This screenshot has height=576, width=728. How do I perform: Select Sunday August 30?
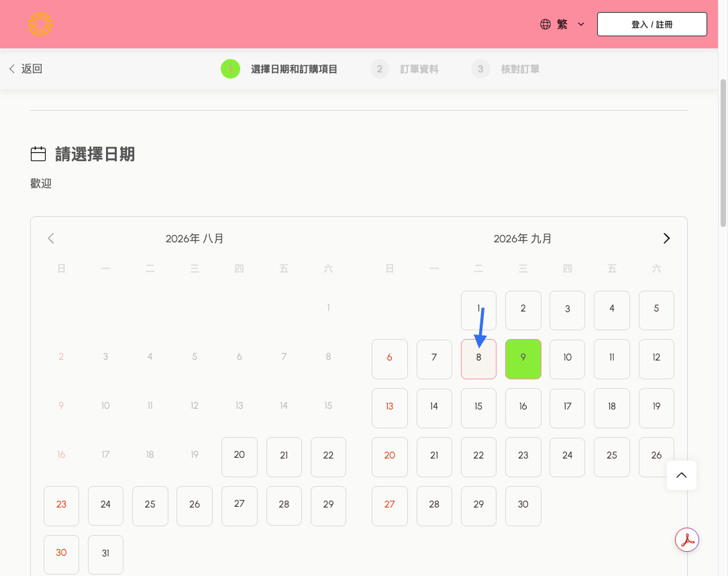tap(61, 555)
